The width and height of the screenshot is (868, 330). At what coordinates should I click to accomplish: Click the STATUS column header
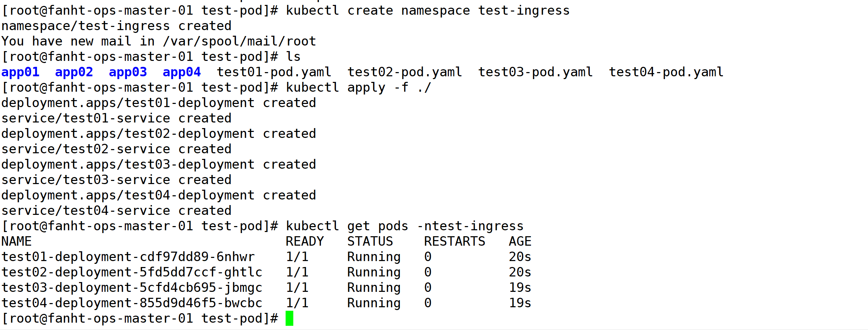pyautogui.click(x=370, y=241)
